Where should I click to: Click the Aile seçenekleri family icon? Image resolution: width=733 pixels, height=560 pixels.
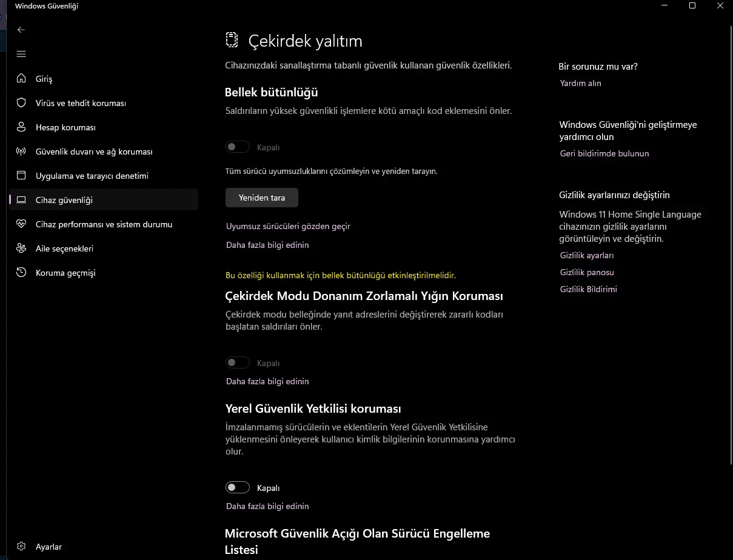coord(21,248)
